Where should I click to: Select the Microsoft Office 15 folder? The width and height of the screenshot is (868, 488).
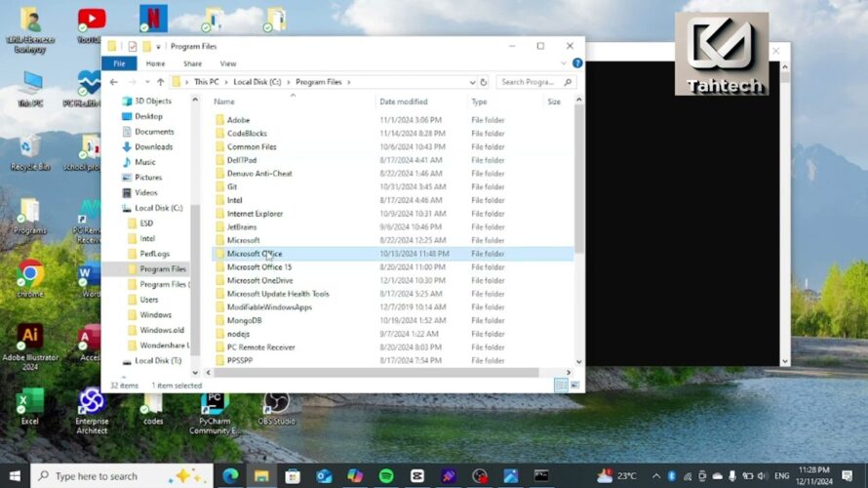point(259,267)
